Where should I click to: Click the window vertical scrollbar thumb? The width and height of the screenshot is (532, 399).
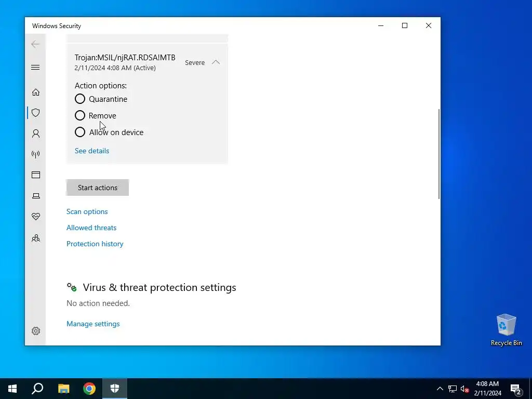pyautogui.click(x=439, y=154)
